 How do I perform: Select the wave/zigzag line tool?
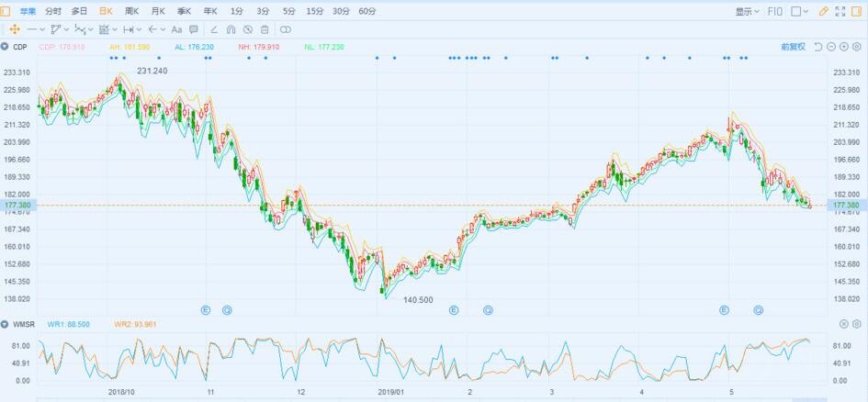[80, 29]
